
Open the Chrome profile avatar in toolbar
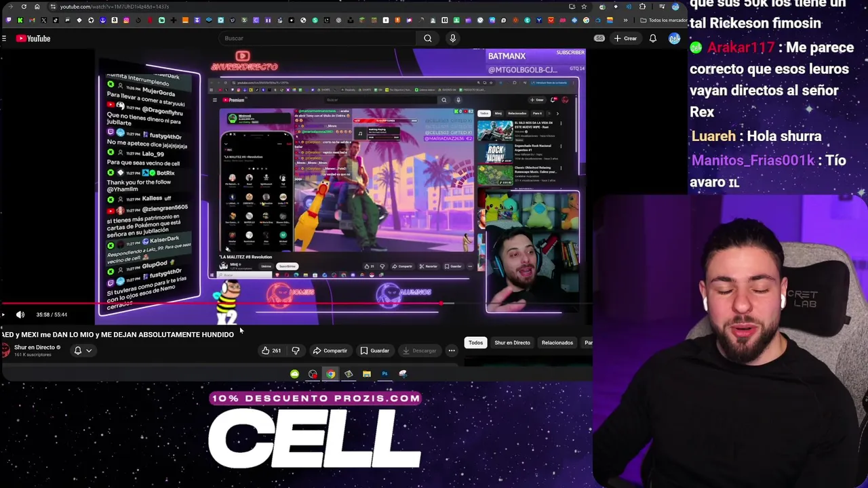pos(675,7)
